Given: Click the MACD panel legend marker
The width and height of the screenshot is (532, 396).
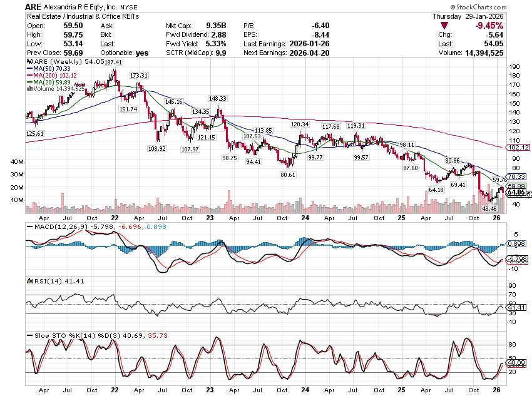Looking at the screenshot, I should (29, 225).
